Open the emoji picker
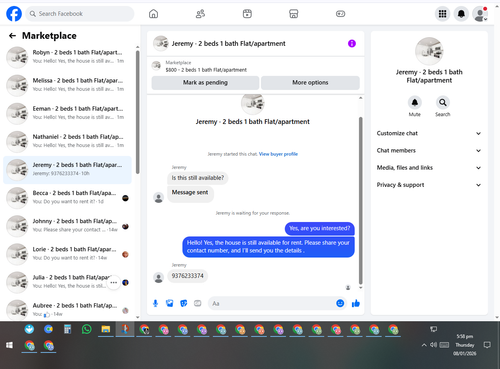 coord(340,303)
